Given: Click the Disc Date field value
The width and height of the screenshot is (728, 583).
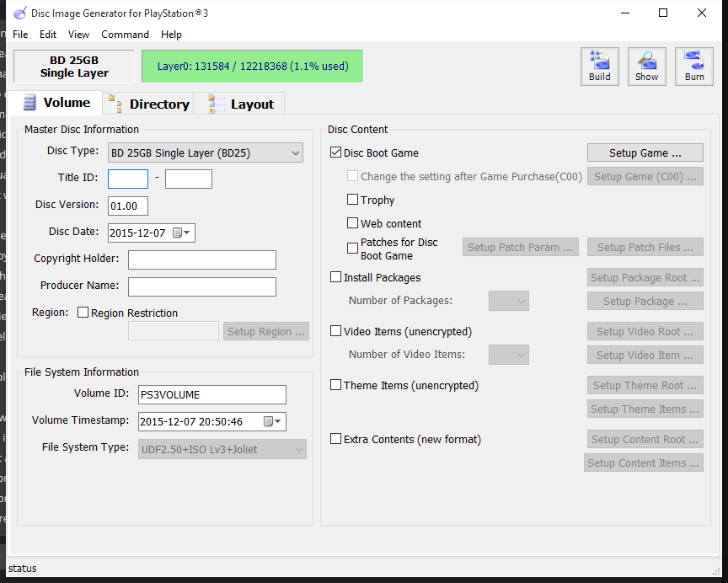Looking at the screenshot, I should coord(138,233).
